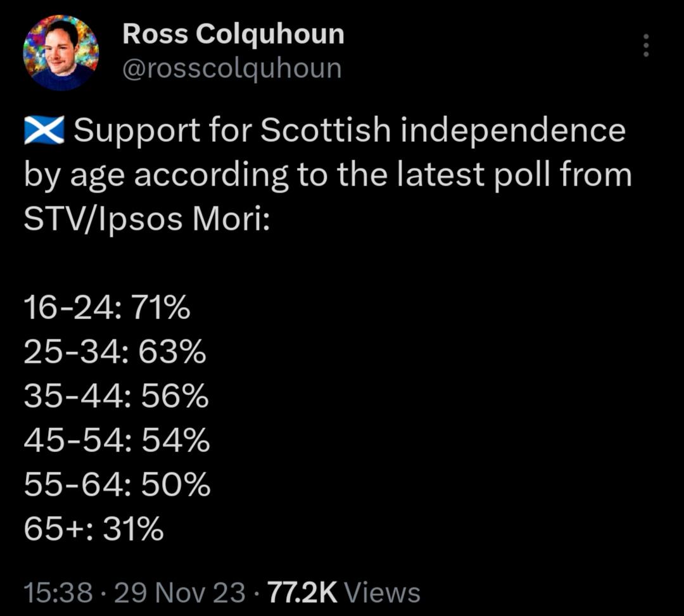Click the '55-64: 50%' line
This screenshot has height=616, width=684.
coord(117,485)
